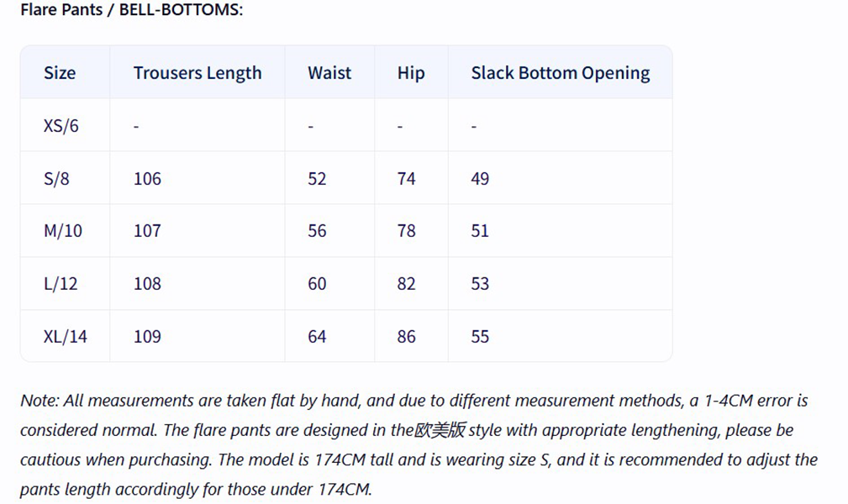Click hip value 82 for L/12
The height and width of the screenshot is (504, 848).
[x=407, y=284]
